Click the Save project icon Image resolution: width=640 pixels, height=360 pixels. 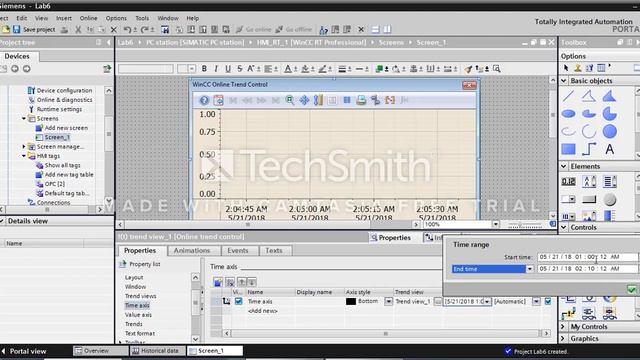pyautogui.click(x=16, y=29)
